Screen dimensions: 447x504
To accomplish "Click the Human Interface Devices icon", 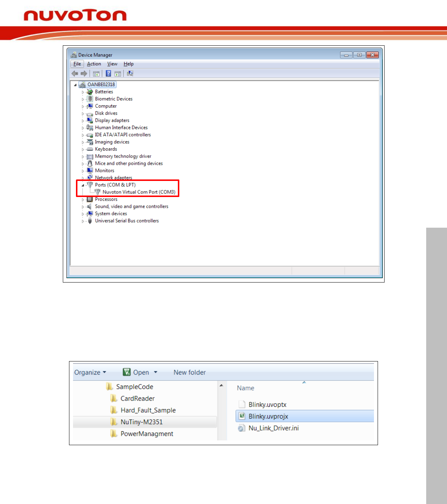I will coord(90,128).
